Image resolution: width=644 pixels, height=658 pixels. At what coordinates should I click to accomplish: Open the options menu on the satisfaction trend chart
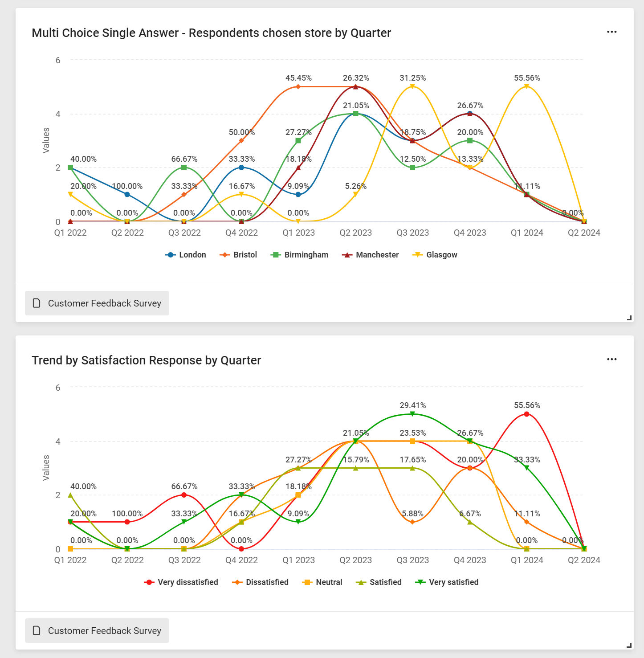[612, 359]
